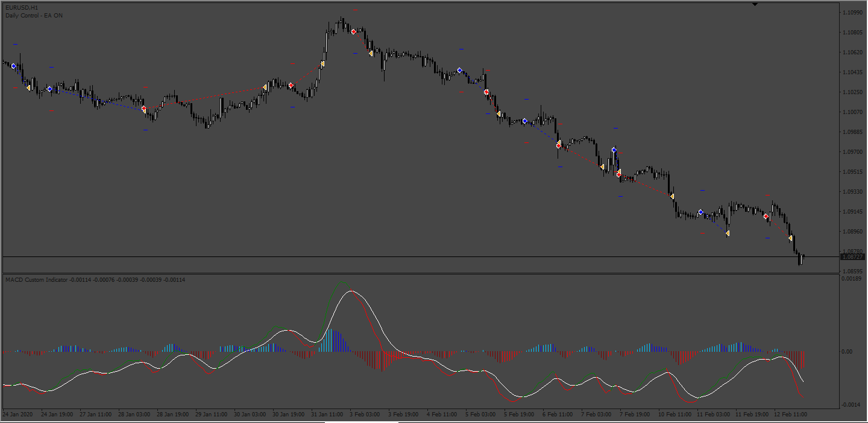Click the -0.0014 MACD scale value
868x423 pixels.
pyautogui.click(x=851, y=404)
